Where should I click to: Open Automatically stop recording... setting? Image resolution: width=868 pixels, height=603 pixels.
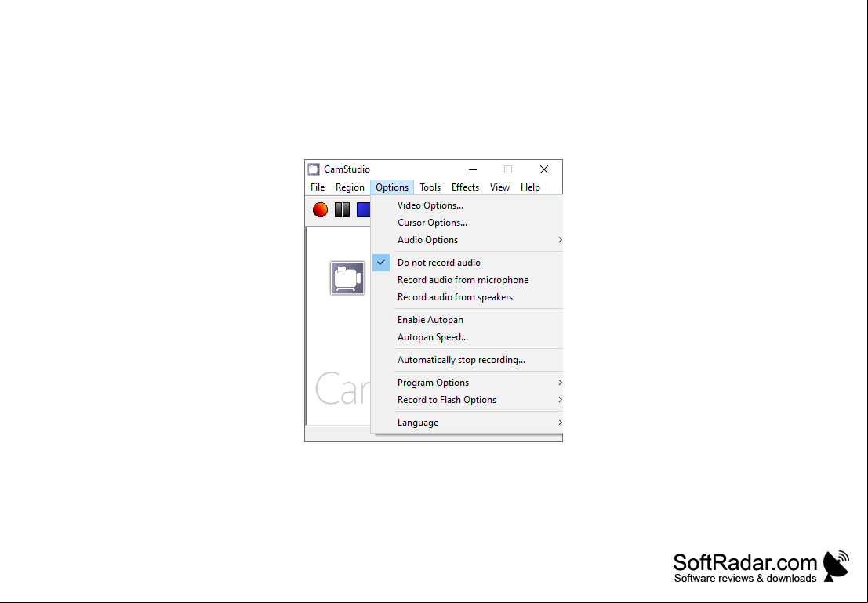tap(467, 360)
